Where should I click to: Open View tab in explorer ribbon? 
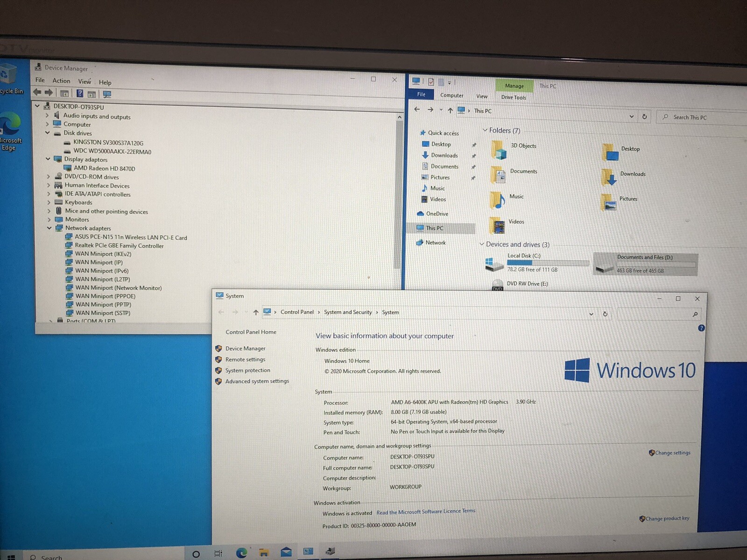pos(482,96)
